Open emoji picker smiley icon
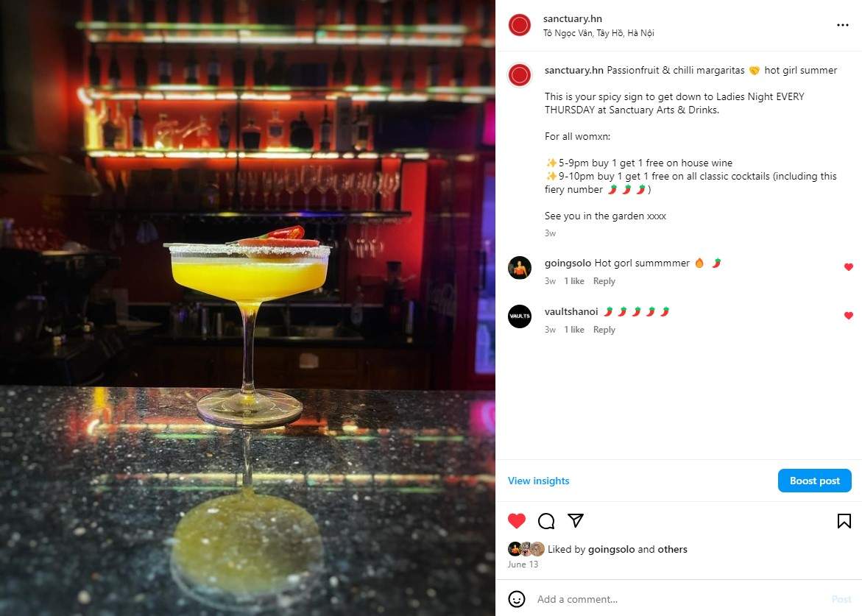The width and height of the screenshot is (862, 616). coord(516,599)
